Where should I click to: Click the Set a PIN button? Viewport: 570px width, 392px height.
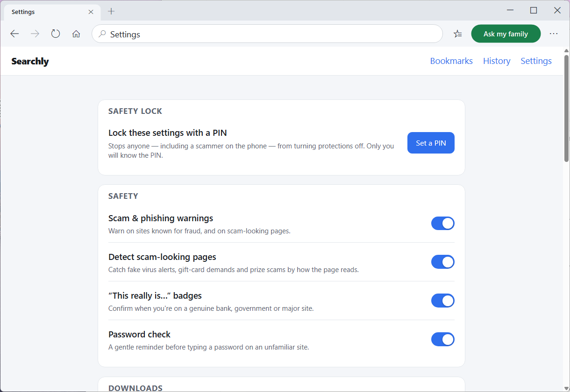(x=431, y=143)
